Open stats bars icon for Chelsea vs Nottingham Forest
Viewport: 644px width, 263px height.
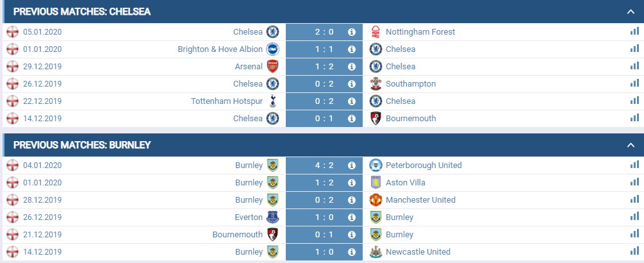coord(634,31)
